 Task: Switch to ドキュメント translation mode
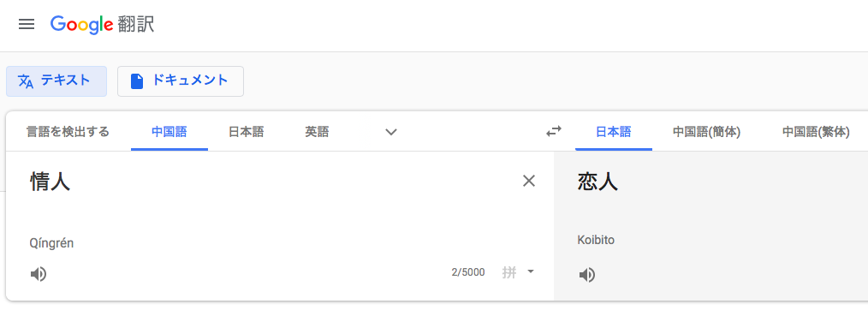tap(181, 81)
